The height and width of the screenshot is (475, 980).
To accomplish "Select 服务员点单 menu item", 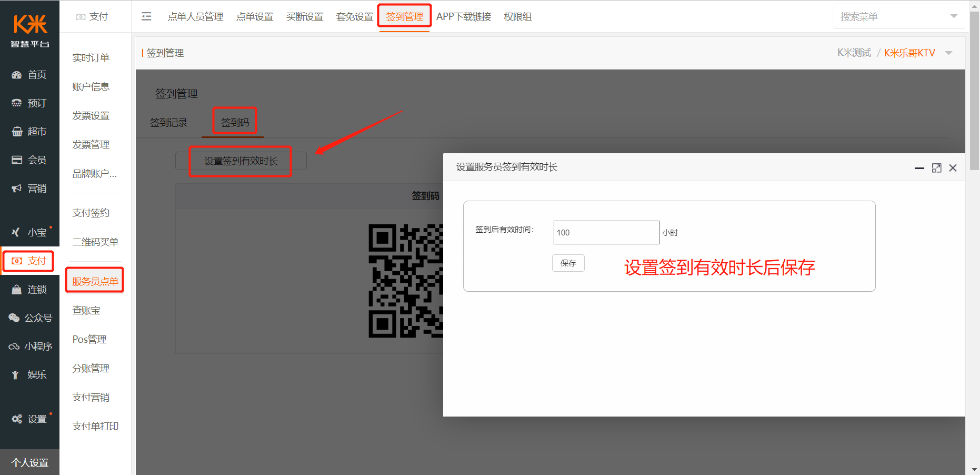I will click(x=95, y=282).
